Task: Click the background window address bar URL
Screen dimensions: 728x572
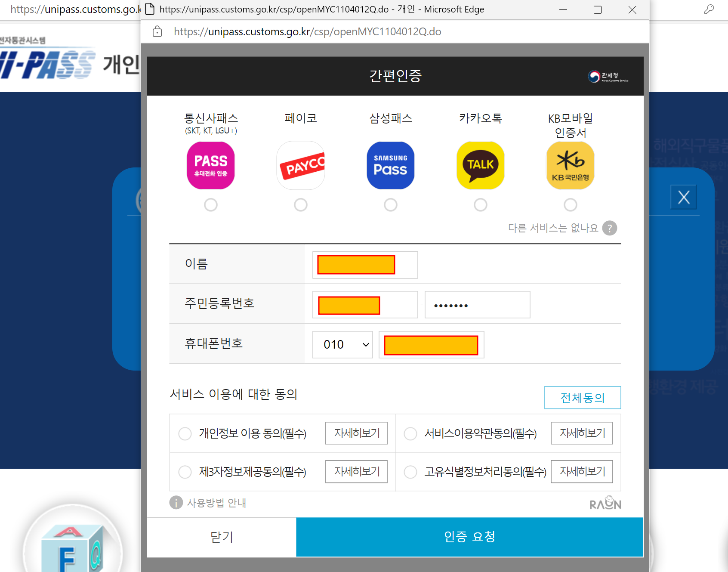Action: click(75, 9)
